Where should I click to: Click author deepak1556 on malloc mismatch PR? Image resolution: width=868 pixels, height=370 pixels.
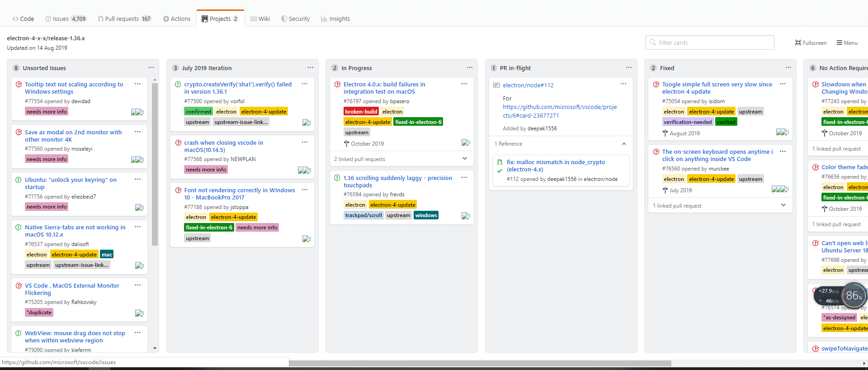562,179
